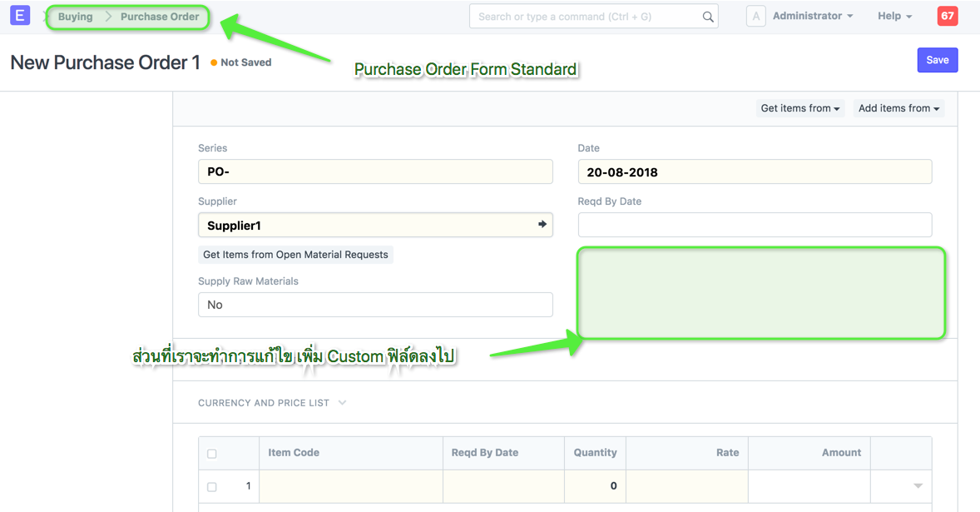Click the link arrow inside the Supplier field

pos(542,224)
